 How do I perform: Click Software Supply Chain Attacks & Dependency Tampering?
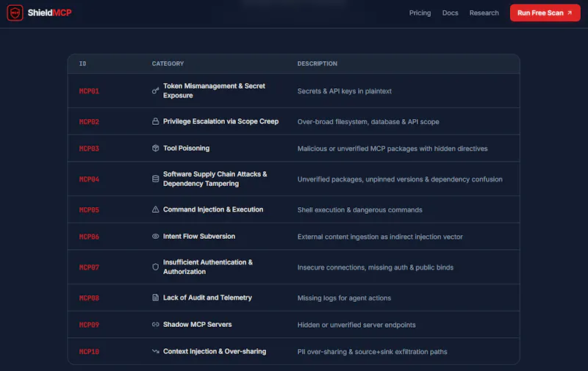coord(215,179)
